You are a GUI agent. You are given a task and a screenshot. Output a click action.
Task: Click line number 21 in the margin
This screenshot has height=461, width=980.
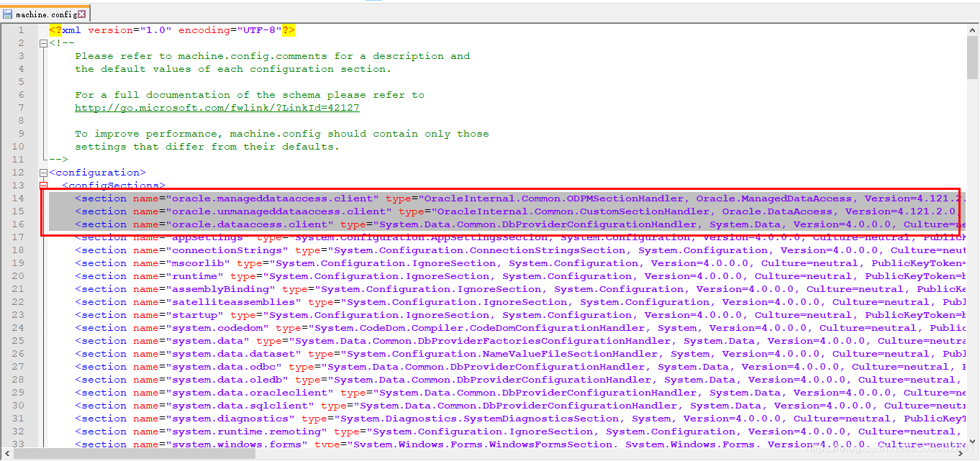coord(18,289)
